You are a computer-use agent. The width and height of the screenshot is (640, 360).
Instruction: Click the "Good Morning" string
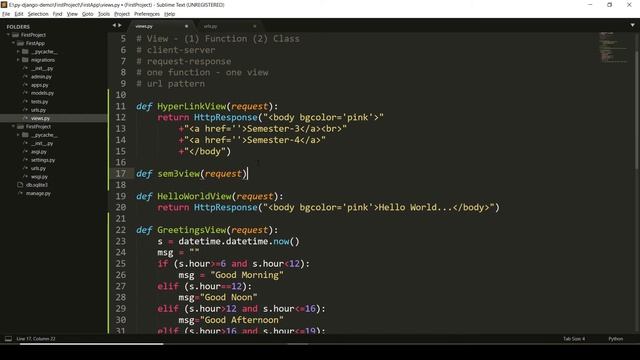click(x=247, y=275)
